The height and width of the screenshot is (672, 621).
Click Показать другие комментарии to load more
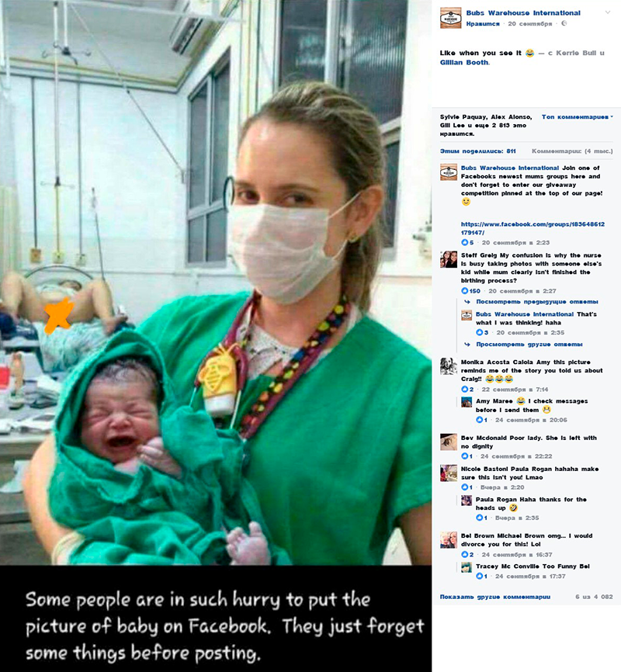click(495, 597)
